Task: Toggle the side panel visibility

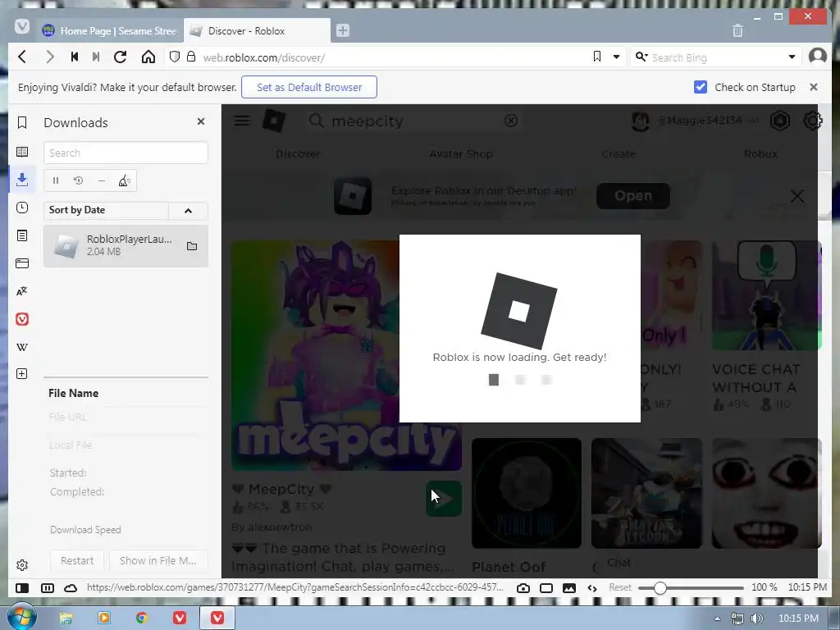Action: pyautogui.click(x=22, y=587)
